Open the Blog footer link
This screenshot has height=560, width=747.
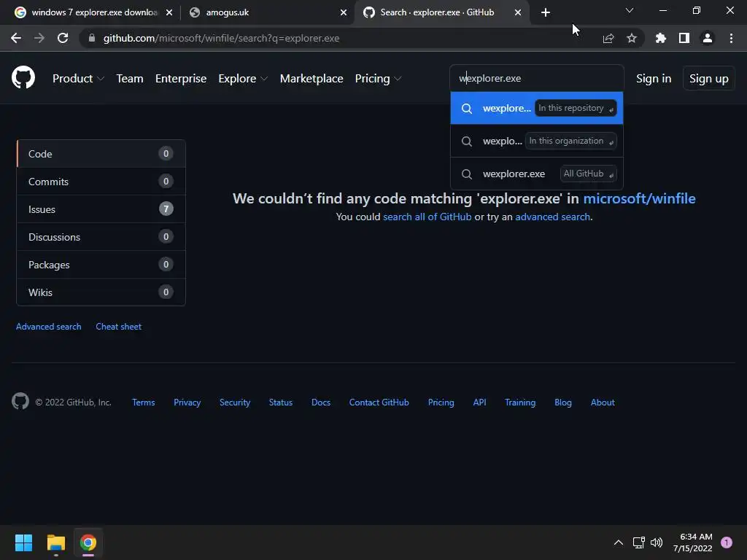click(563, 402)
